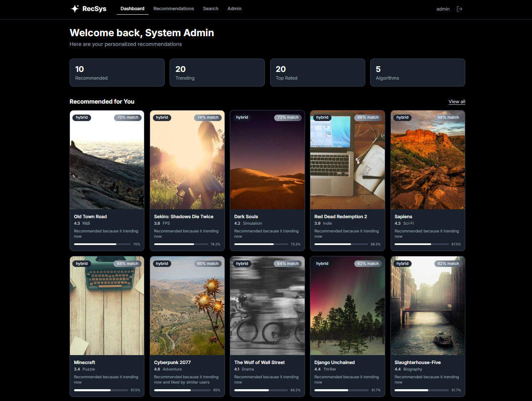Click the logout icon next to admin
The height and width of the screenshot is (401, 532).
tap(460, 9)
